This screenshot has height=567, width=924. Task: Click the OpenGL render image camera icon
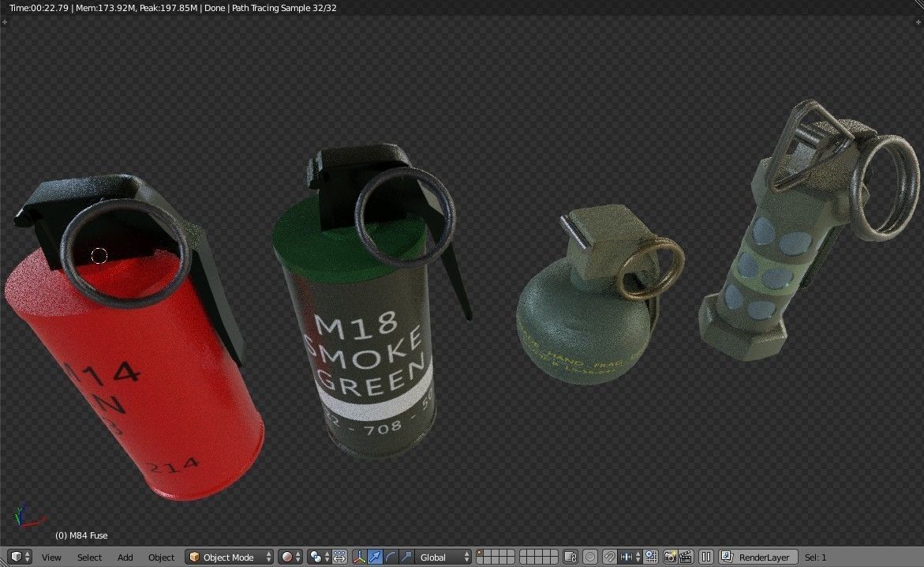[671, 557]
